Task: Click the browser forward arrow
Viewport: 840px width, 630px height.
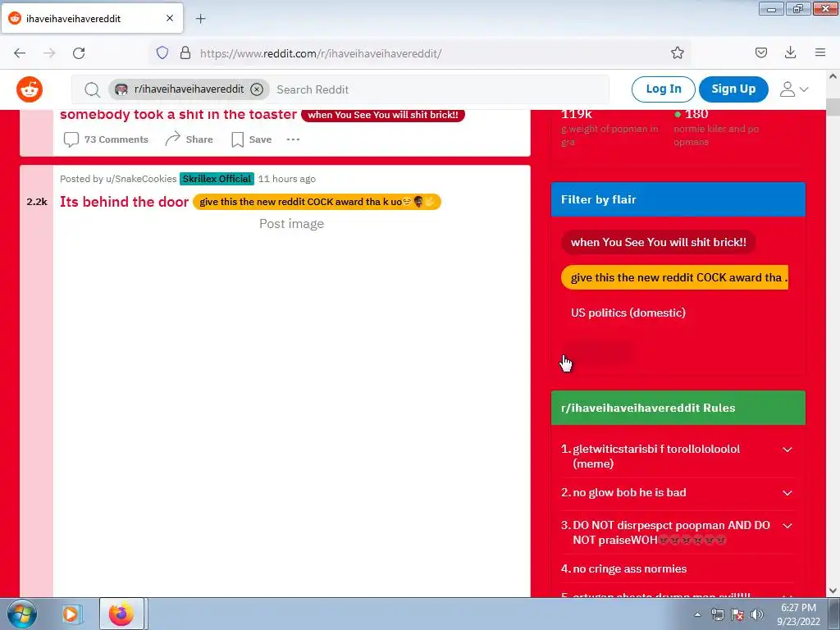Action: tap(49, 53)
